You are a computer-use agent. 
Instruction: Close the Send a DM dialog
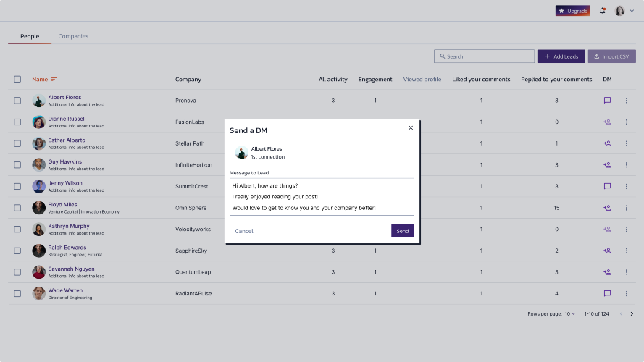pyautogui.click(x=411, y=127)
